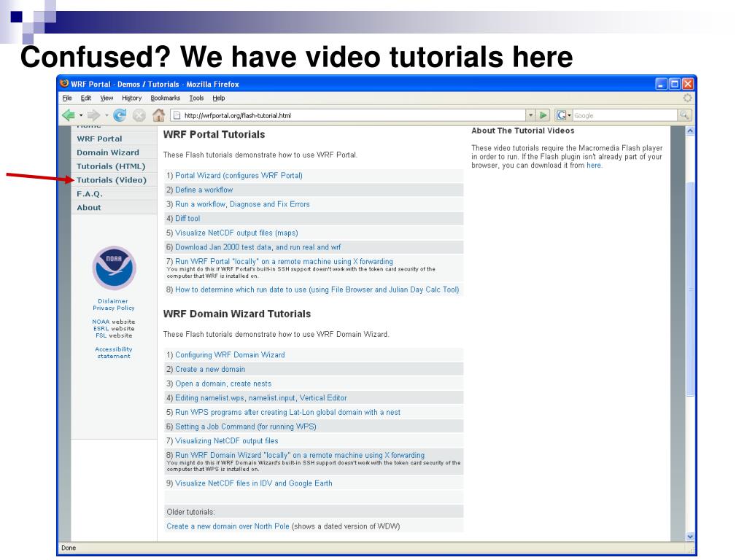This screenshot has height=560, width=747.
Task: Click the address bar URL field
Action: tap(354, 115)
